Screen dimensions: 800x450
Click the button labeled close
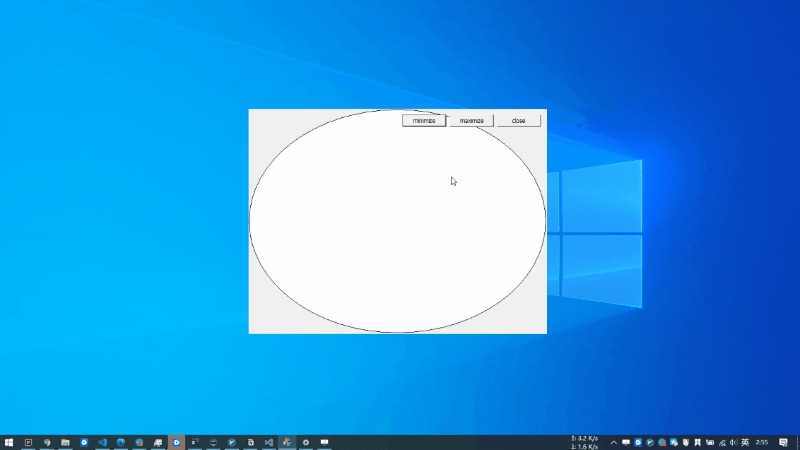(518, 121)
